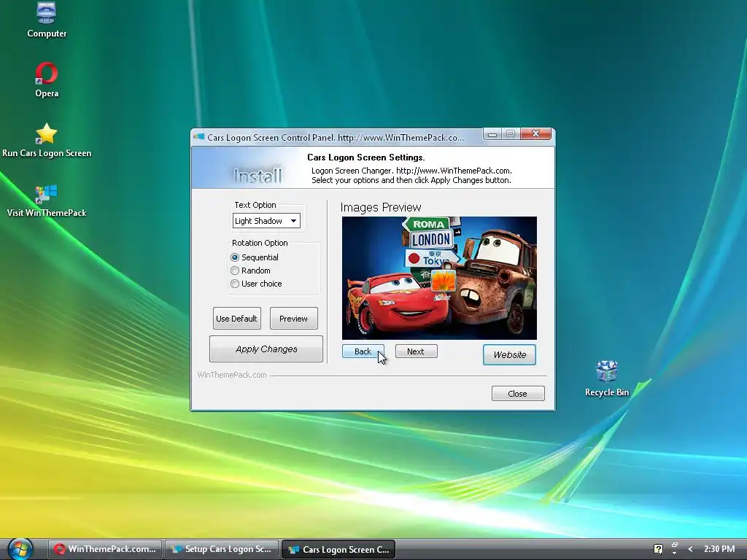
Task: Minimize the Cars Logon Screen Control Panel window
Action: click(x=492, y=134)
